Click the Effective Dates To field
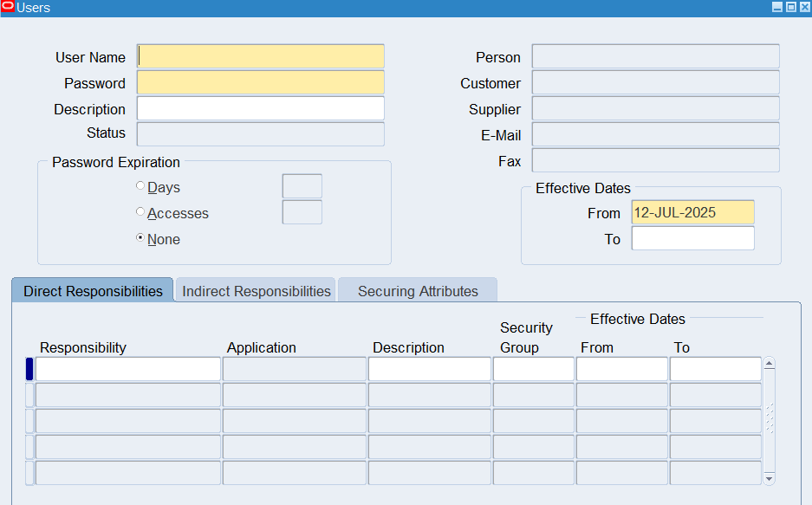812x505 pixels. click(x=692, y=239)
